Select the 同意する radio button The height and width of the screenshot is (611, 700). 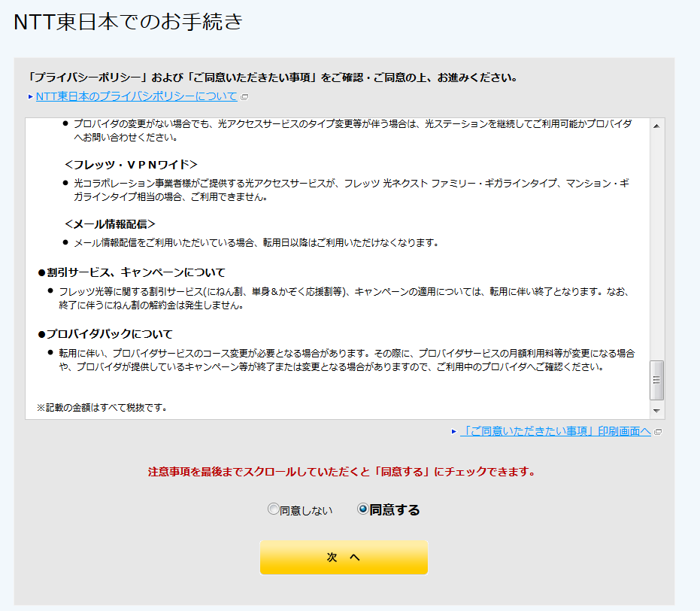[362, 509]
